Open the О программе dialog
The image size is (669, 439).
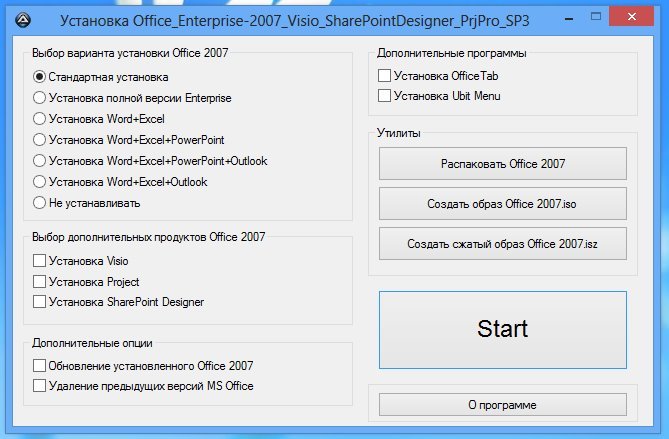tap(503, 404)
